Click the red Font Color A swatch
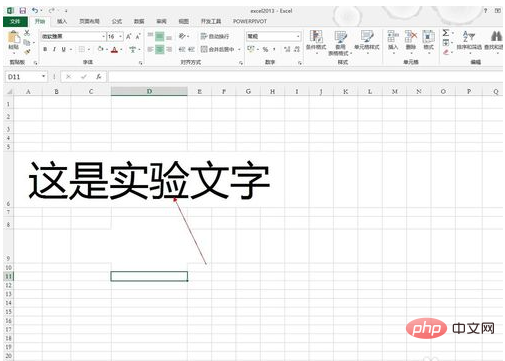The height and width of the screenshot is (361, 505). click(114, 50)
